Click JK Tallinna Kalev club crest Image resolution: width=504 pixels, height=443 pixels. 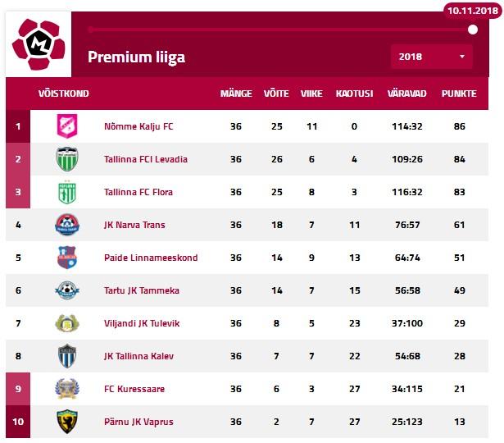pyautogui.click(x=66, y=356)
